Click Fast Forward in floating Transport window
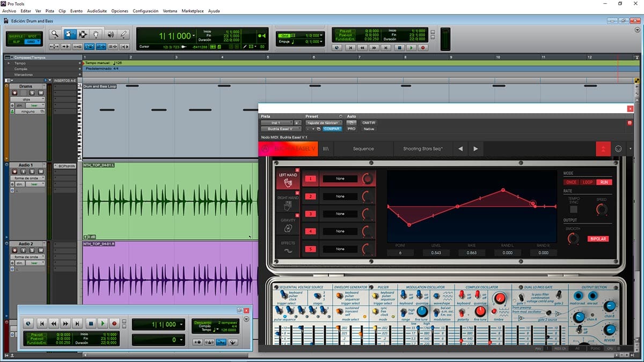 [65, 323]
